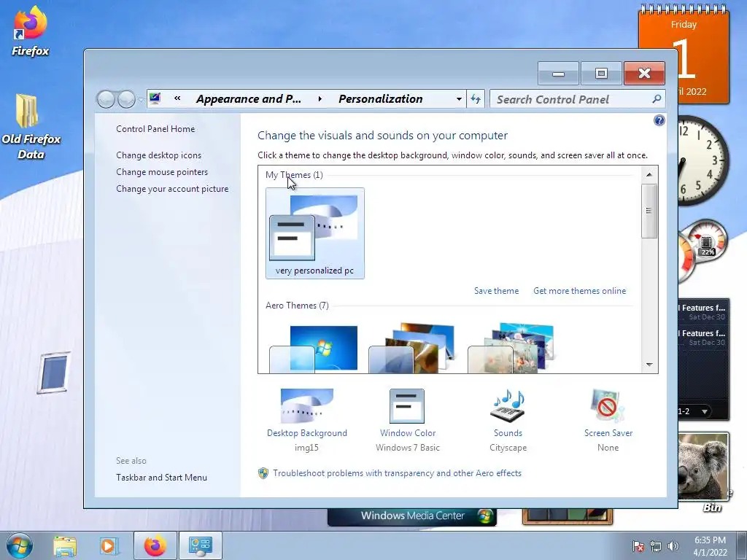Click the theme list scrollbar thumb

coord(649,211)
